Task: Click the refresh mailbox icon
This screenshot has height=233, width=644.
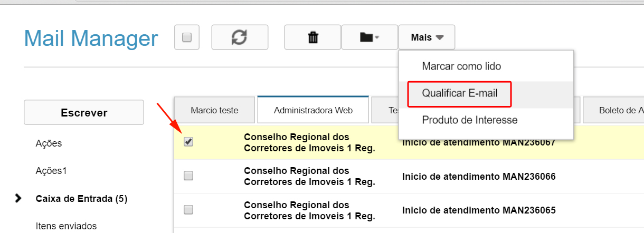Action: (240, 37)
